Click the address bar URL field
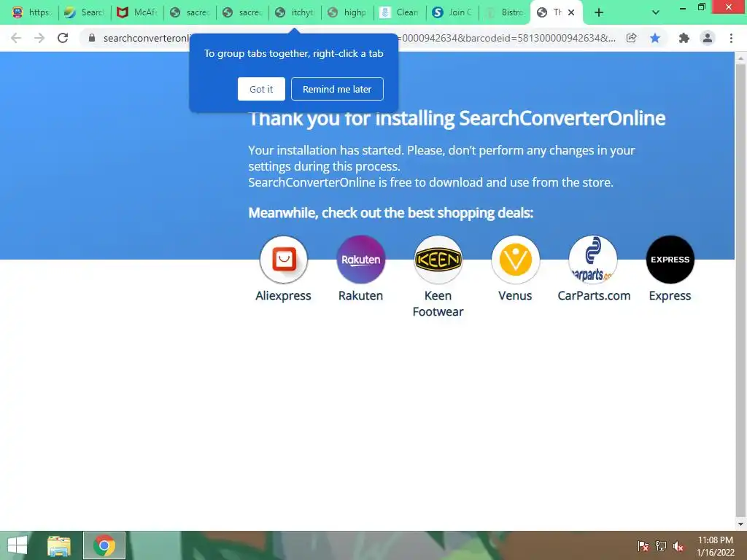The image size is (747, 560). (360, 38)
